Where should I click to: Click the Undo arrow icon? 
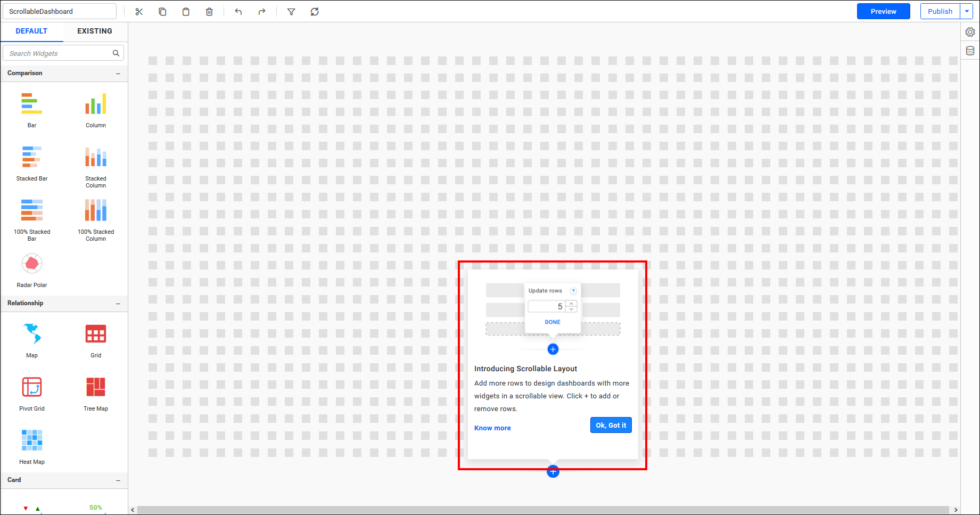coord(238,12)
